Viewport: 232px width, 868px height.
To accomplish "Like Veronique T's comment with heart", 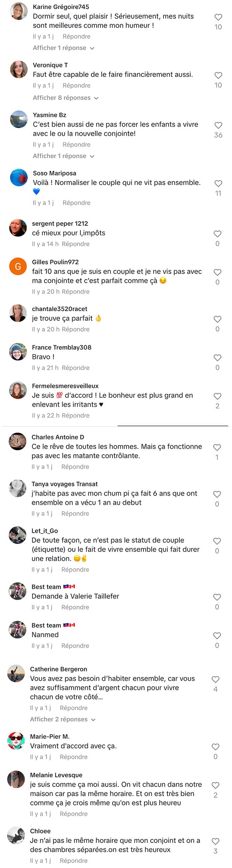I will pyautogui.click(x=218, y=75).
